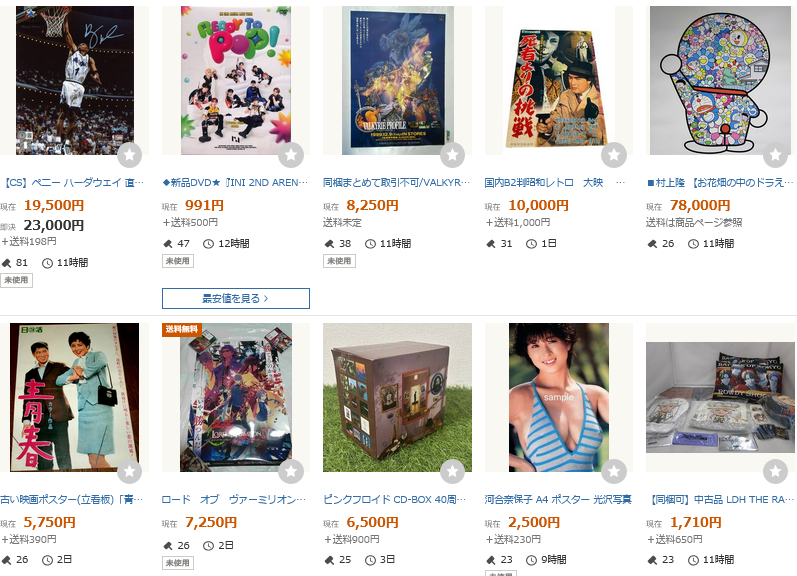Click the ロード オブ ヴァーミリオン title link
The image size is (797, 576).
234,500
